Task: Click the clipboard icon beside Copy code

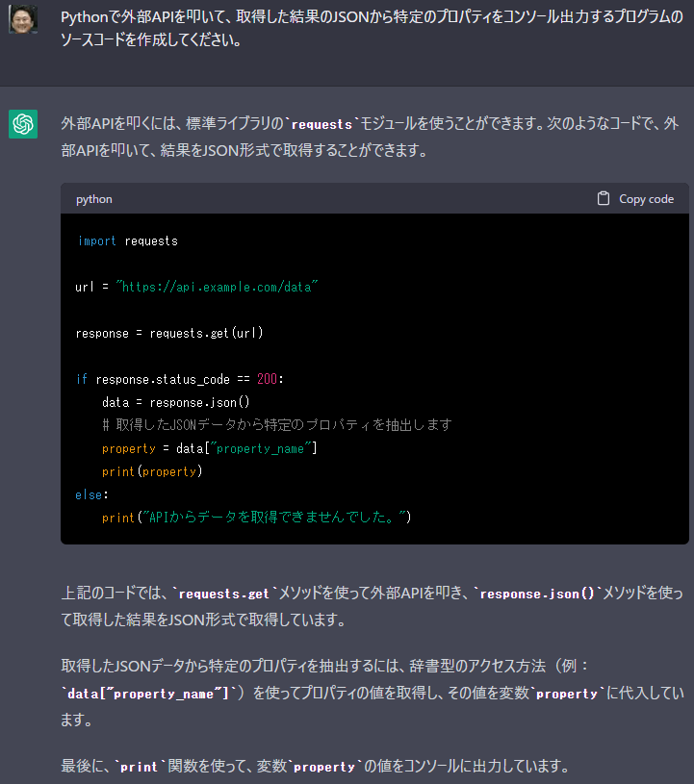Action: click(x=604, y=198)
